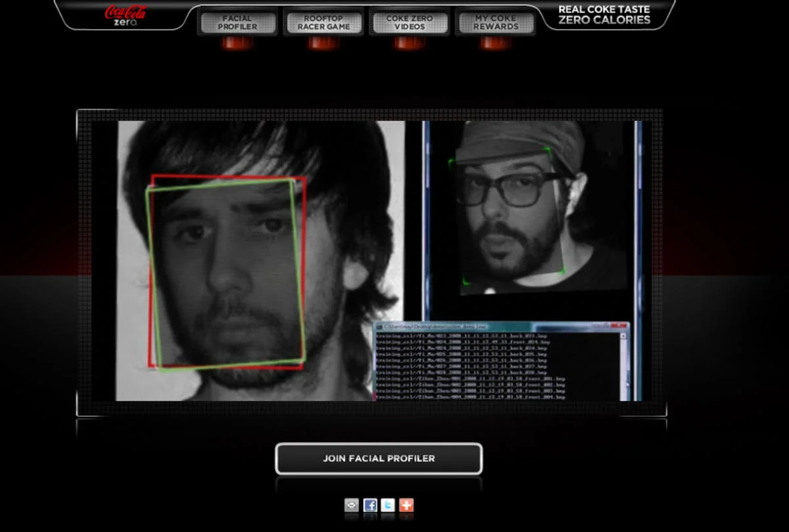Share via the Facebook icon

370,506
